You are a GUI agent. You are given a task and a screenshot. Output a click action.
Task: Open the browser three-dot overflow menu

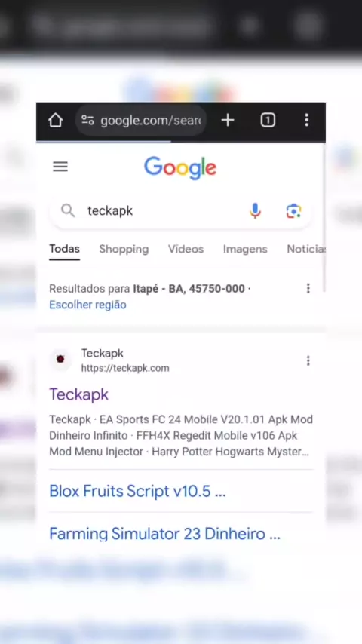(x=306, y=121)
